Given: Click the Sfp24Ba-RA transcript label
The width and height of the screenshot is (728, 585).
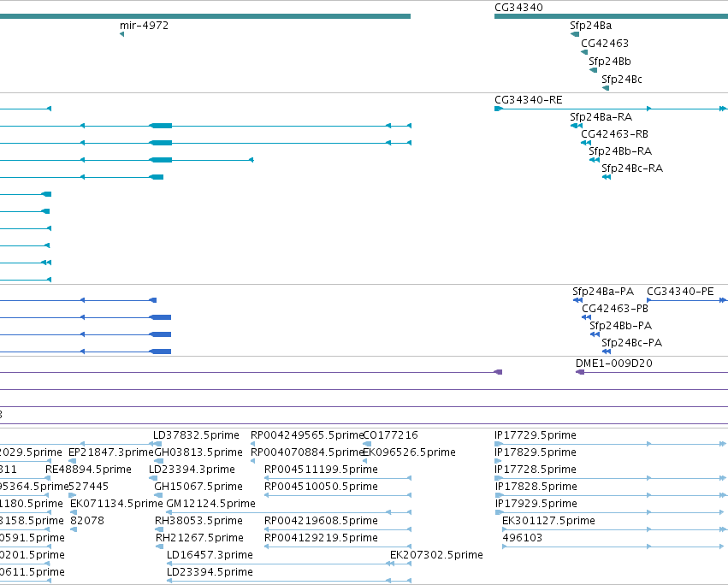Looking at the screenshot, I should click(x=601, y=117).
